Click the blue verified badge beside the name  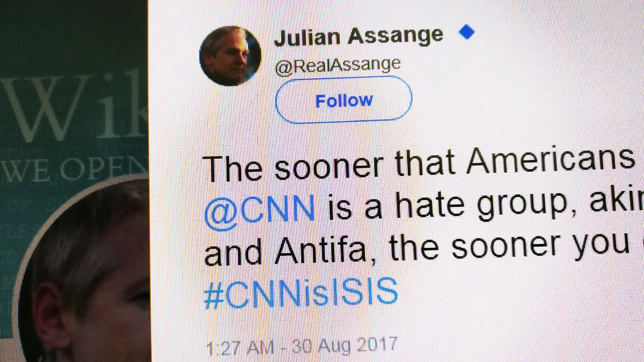click(x=466, y=33)
